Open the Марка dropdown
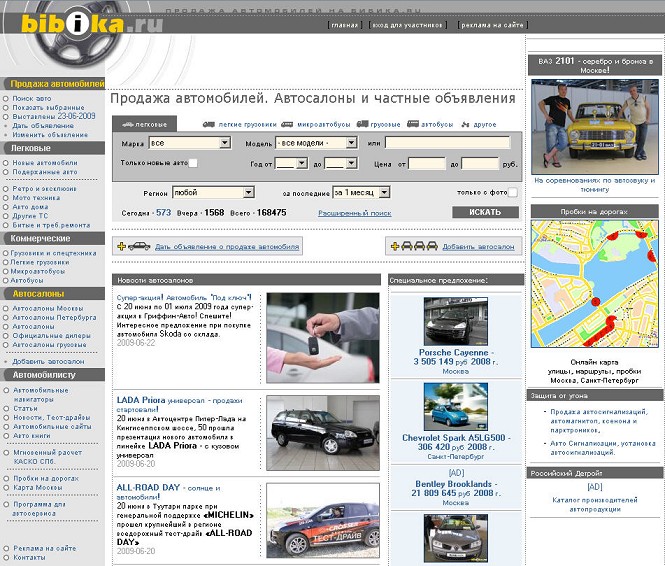665x566 pixels. tap(190, 143)
